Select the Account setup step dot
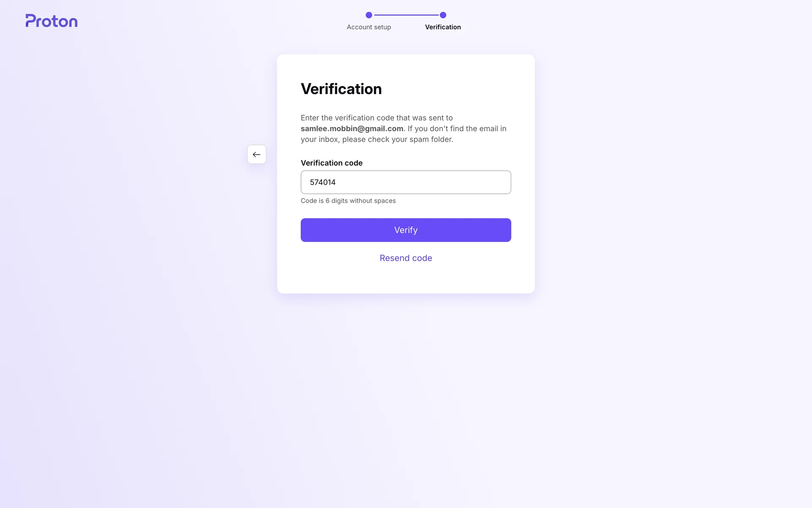The width and height of the screenshot is (812, 508). 369,15
